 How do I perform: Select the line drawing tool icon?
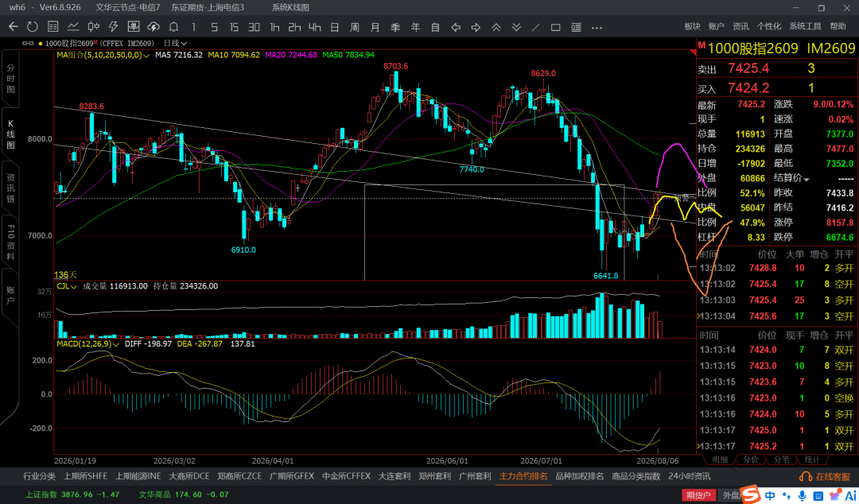(536, 27)
